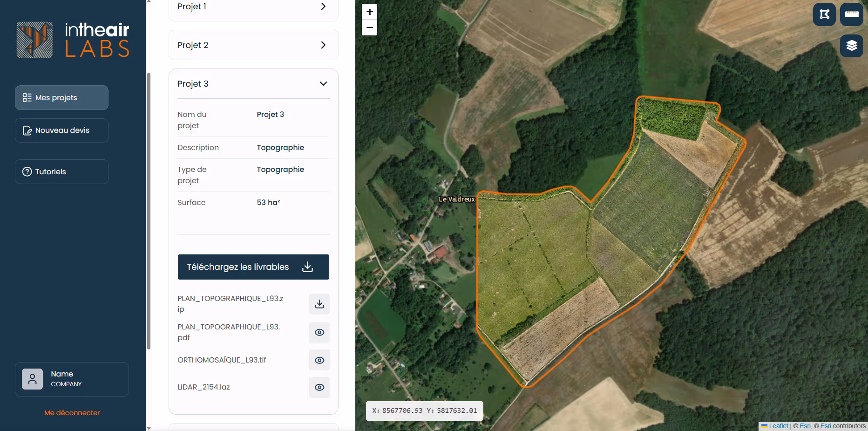
Task: Open the map layers selector
Action: point(852,45)
